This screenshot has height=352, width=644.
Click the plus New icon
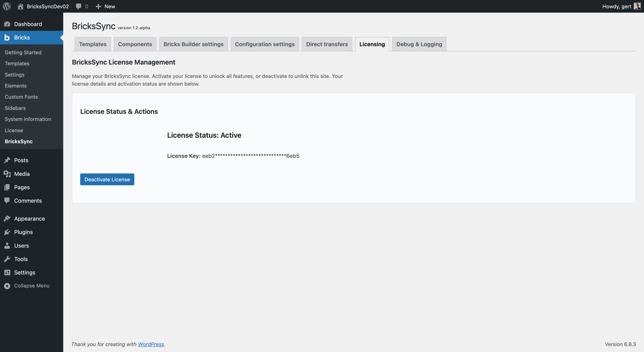(x=98, y=6)
